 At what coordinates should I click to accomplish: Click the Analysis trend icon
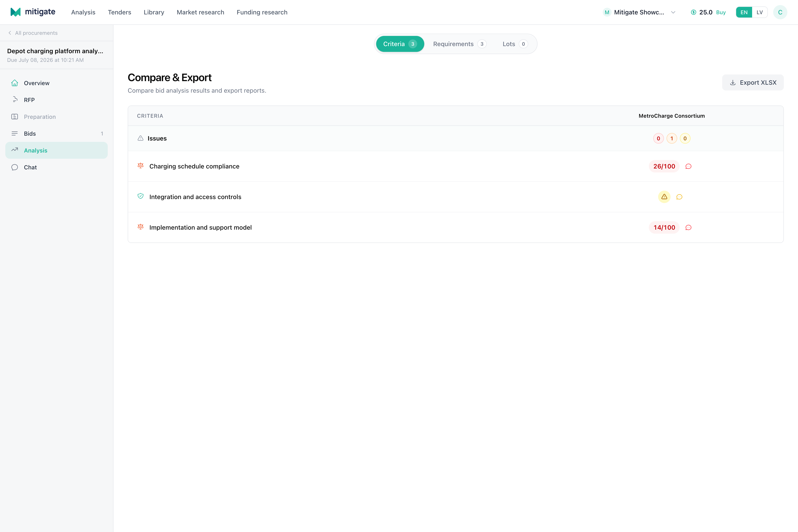(15, 150)
